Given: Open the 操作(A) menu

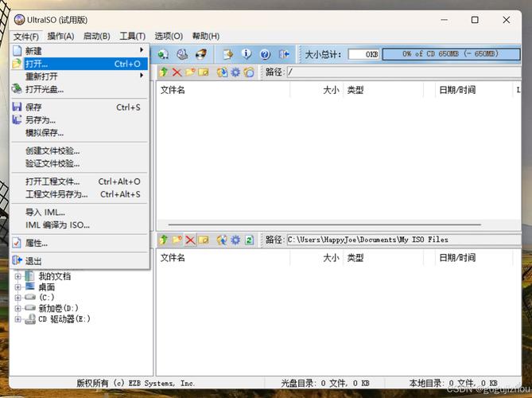Looking at the screenshot, I should (x=60, y=36).
